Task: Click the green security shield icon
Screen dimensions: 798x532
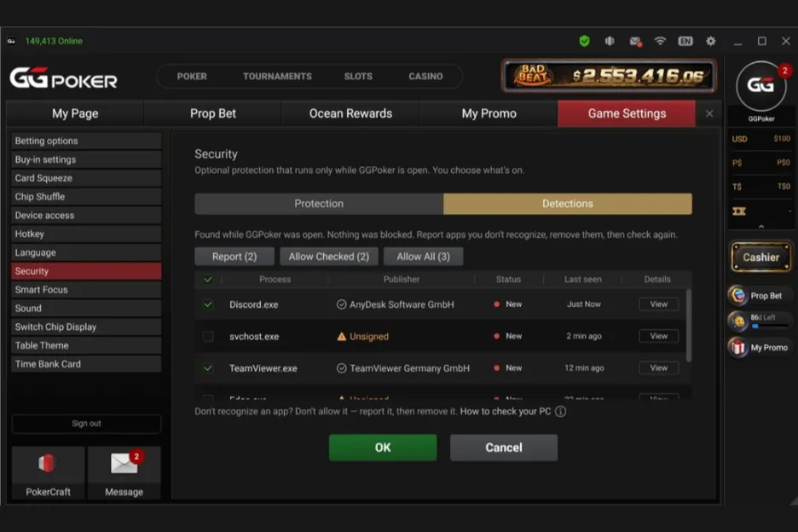Action: click(584, 41)
